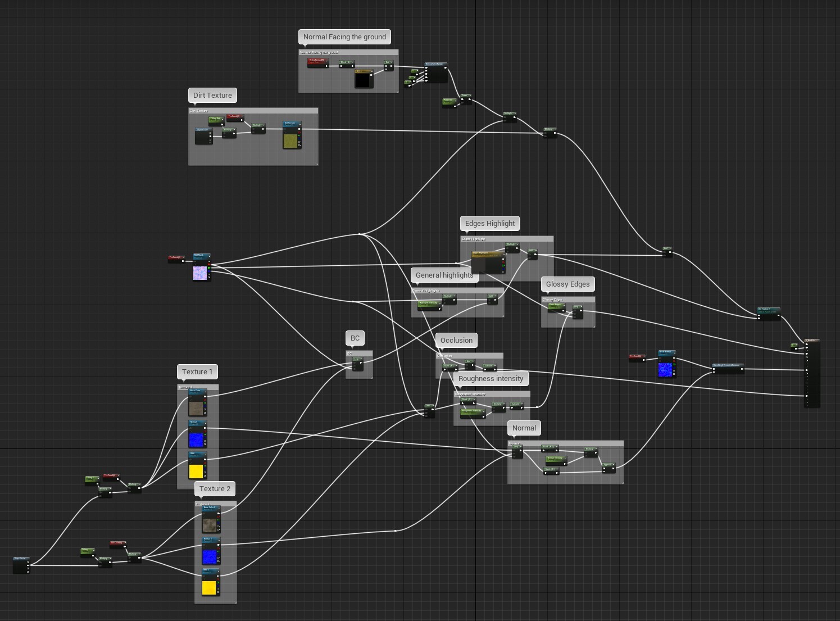
Task: Select the red TexCoord node left of Texture 1
Action: 111,475
